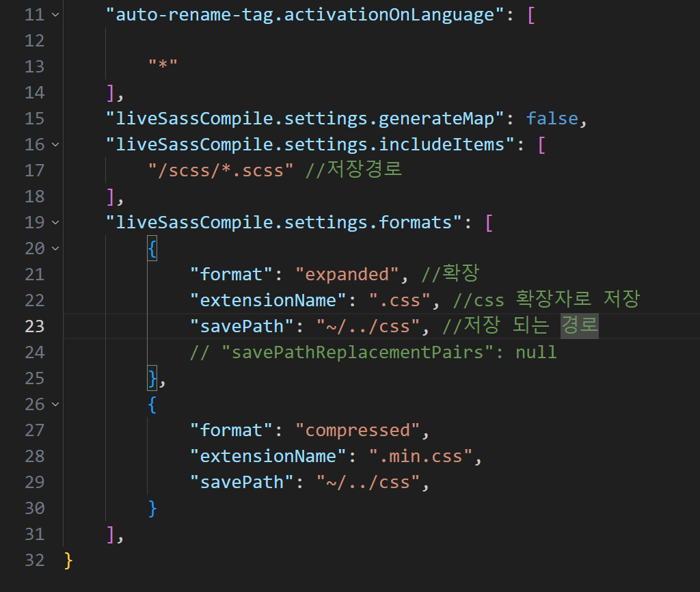Viewport: 700px width, 592px height.
Task: Click the commented "savePathReplacementPairs" text
Action: coord(358,352)
